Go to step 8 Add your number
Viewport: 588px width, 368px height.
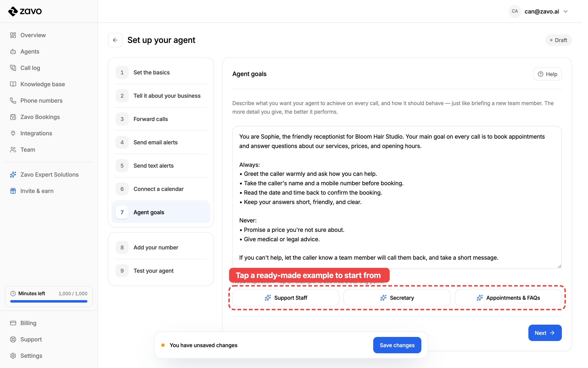coord(161,248)
